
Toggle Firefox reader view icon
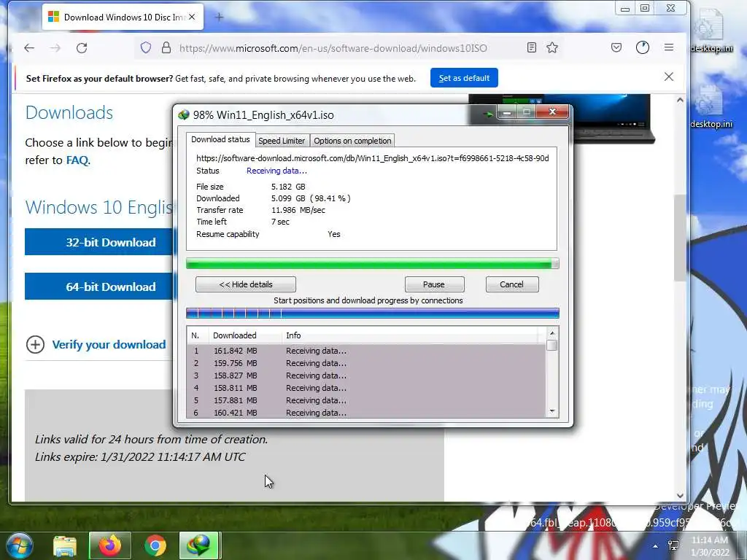pos(532,47)
